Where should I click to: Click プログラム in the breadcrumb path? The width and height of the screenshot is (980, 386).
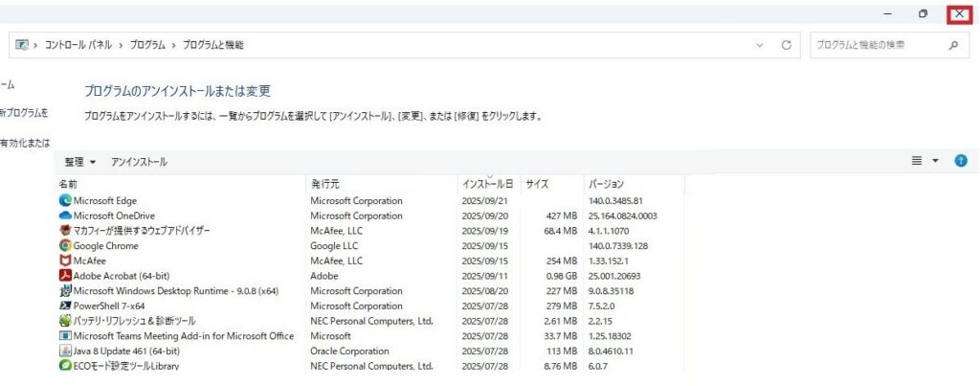(146, 45)
